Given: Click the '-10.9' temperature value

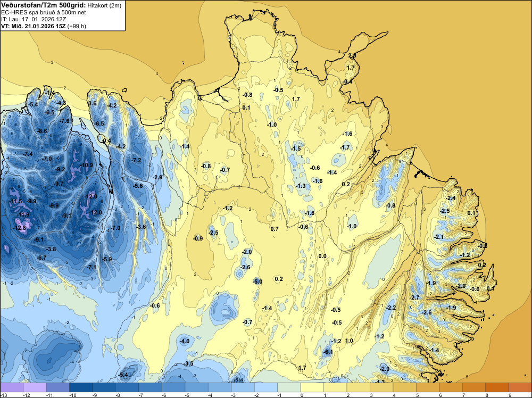Looking at the screenshot, I should pos(86,165).
